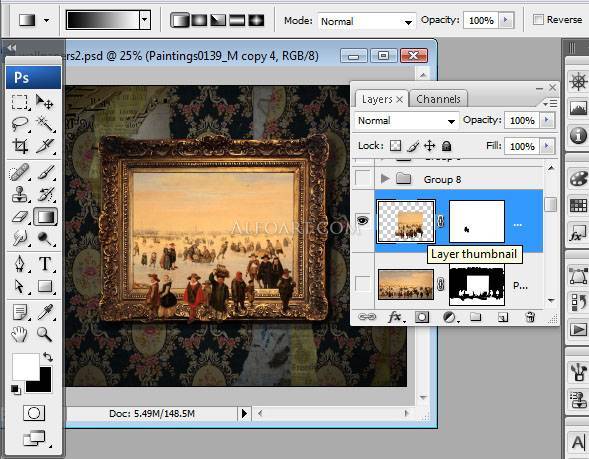Choose Angle Gradient style
This screenshot has width=589, height=459.
point(218,20)
